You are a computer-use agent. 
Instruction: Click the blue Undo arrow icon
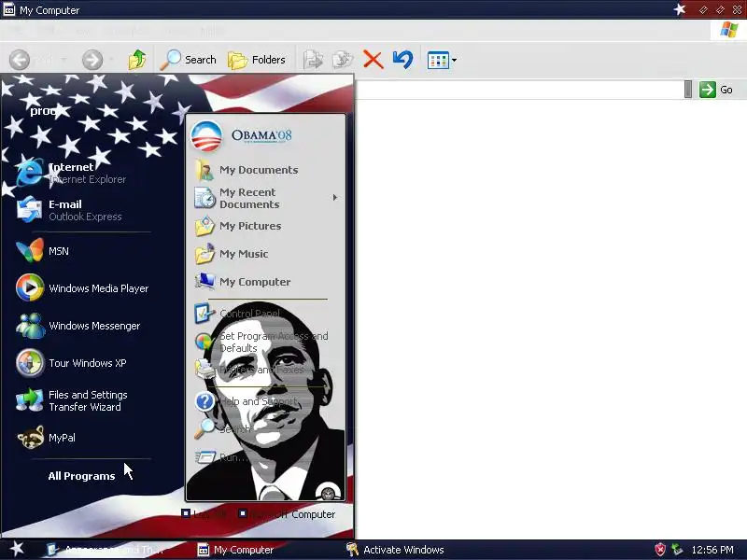click(x=402, y=60)
